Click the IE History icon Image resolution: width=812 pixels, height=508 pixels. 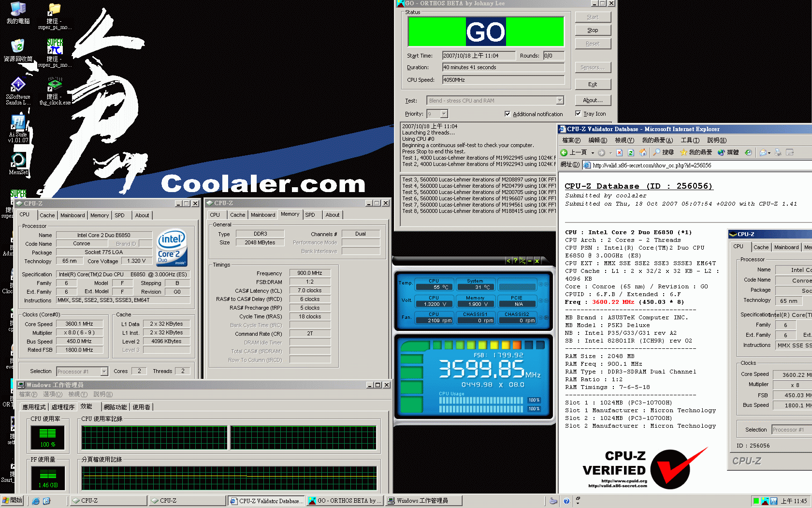[748, 152]
